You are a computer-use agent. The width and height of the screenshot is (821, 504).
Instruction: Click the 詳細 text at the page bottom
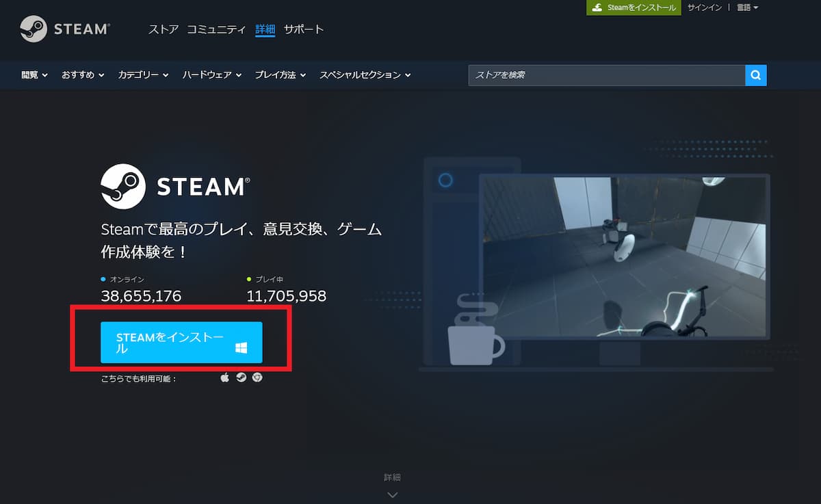click(392, 477)
